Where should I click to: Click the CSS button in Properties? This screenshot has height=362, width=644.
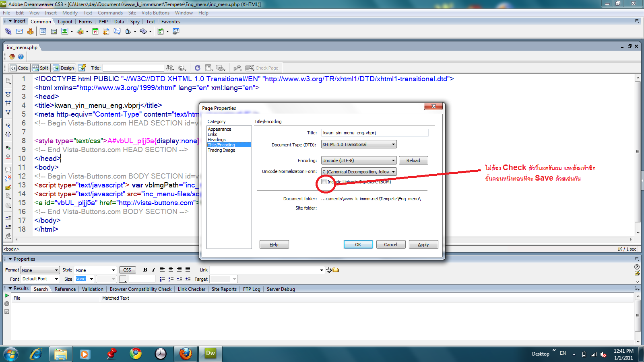(127, 270)
